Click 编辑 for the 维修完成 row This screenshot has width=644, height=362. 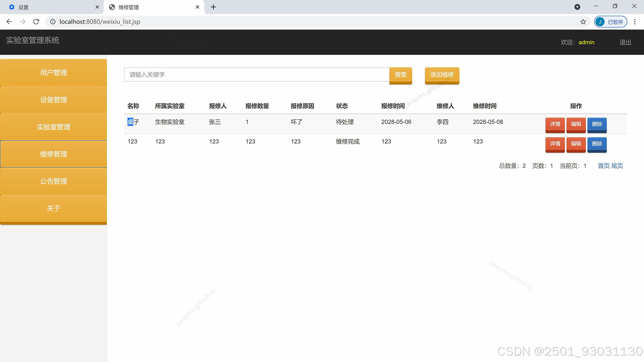click(576, 144)
